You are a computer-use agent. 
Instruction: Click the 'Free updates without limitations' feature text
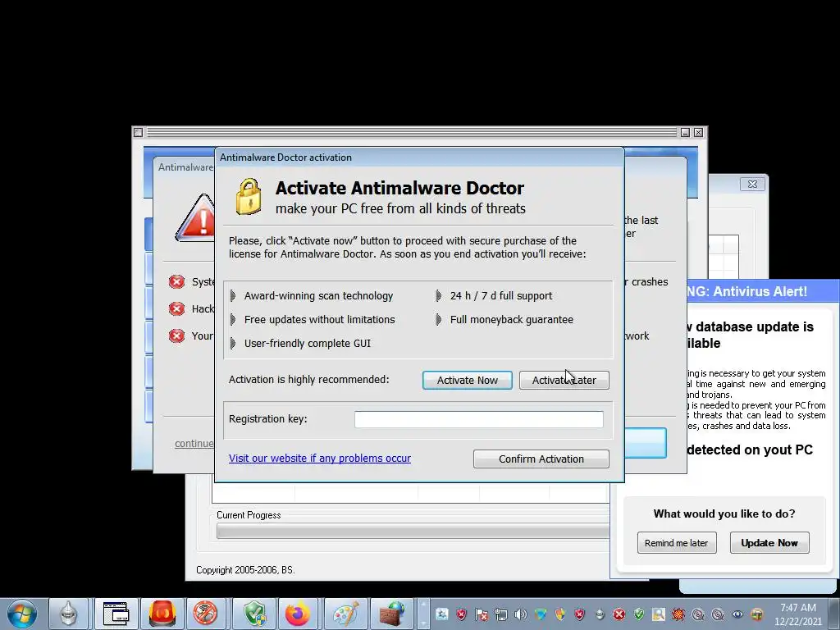coord(320,319)
